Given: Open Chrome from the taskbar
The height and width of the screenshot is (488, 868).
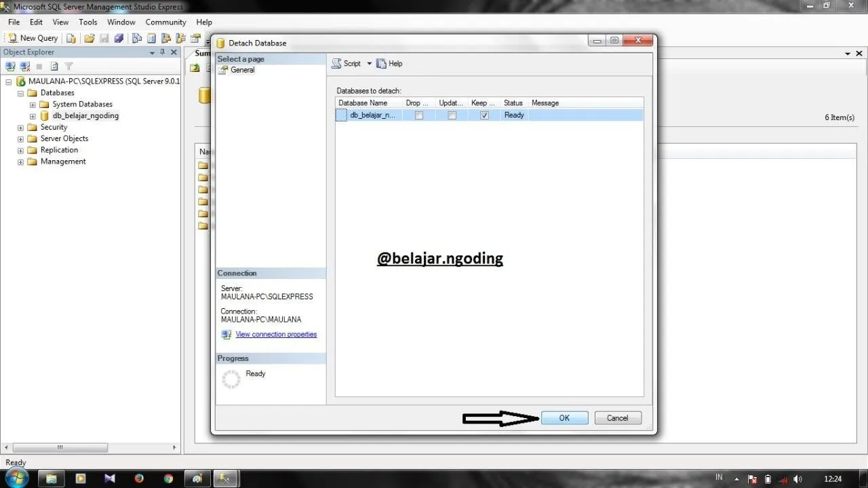Looking at the screenshot, I should click(168, 478).
